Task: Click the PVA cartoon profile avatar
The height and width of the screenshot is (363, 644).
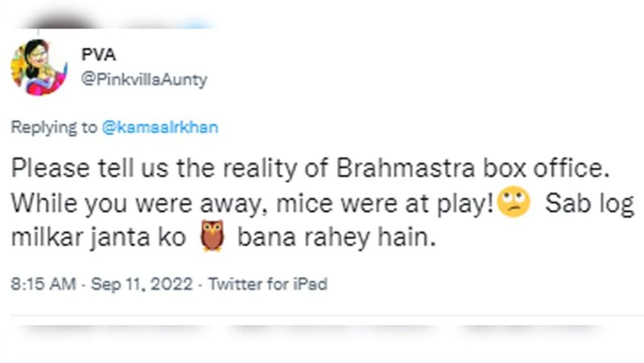Action: point(39,67)
